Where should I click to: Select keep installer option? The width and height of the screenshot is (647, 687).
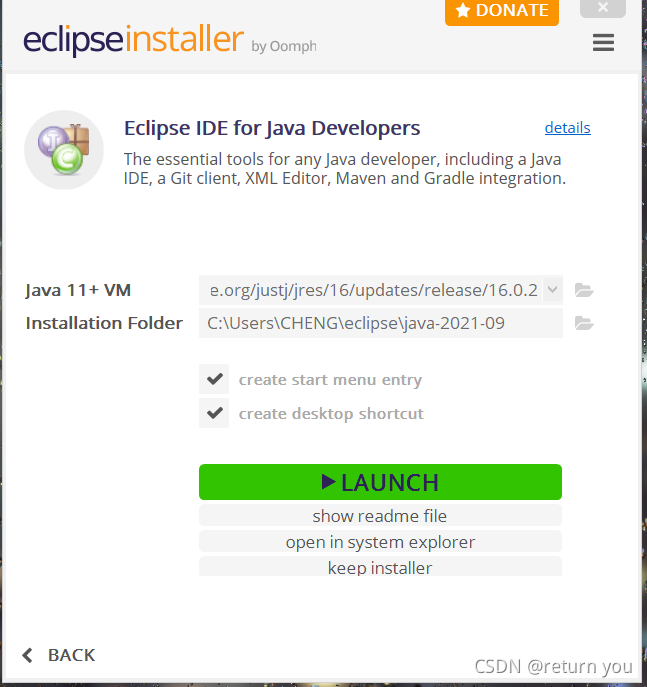[x=380, y=567]
